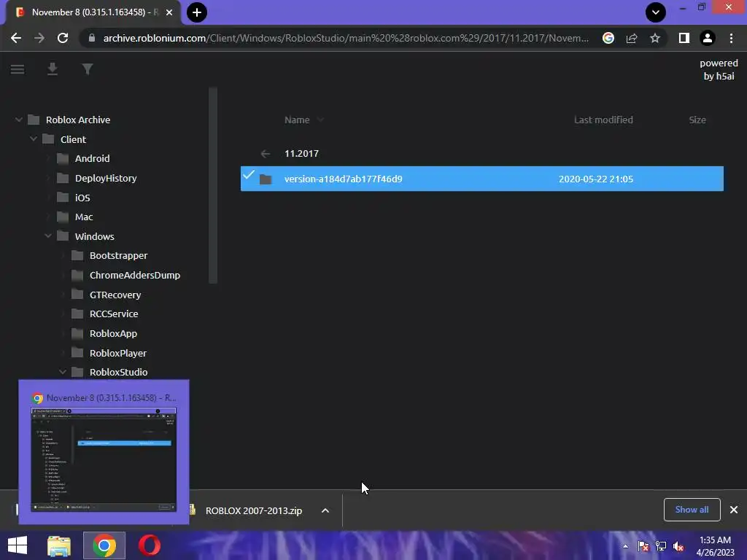Viewport: 747px width, 560px height.
Task: Click the 2020-05-22 21:05 modified date
Action: (595, 179)
